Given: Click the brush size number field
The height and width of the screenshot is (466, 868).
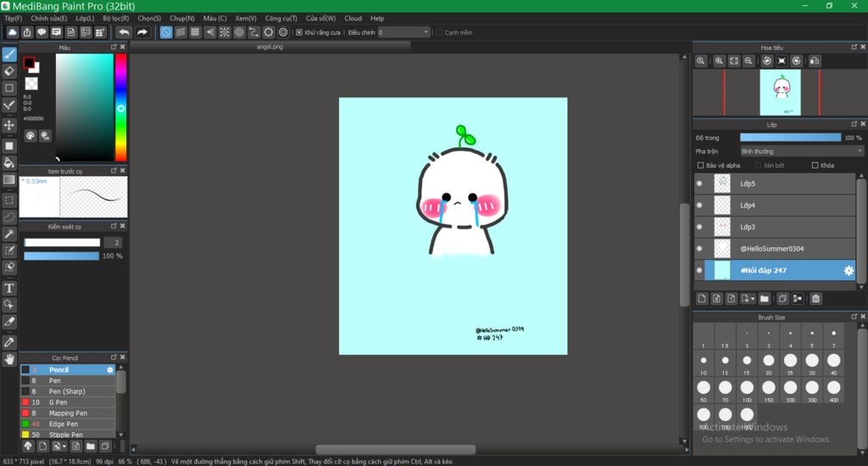Looking at the screenshot, I should pos(113,243).
